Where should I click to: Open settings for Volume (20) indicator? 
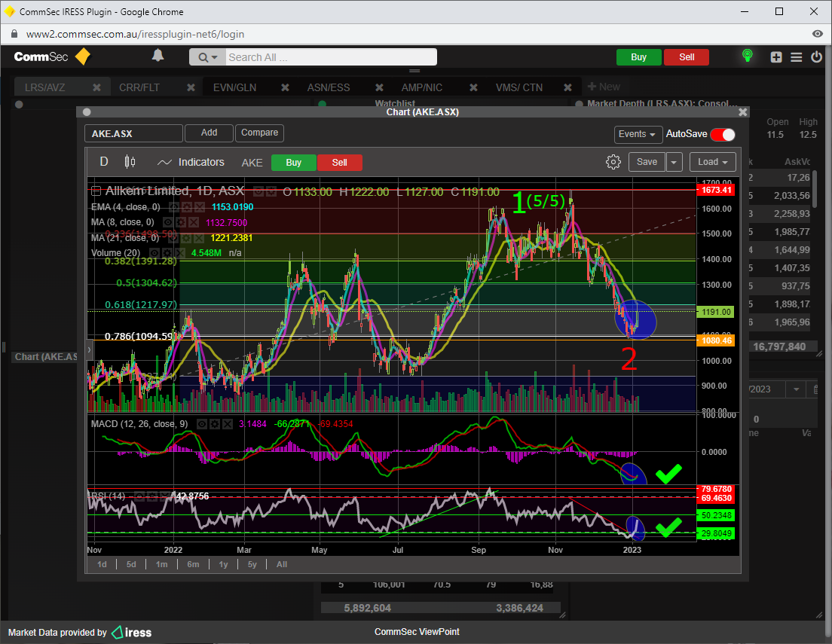[167, 253]
